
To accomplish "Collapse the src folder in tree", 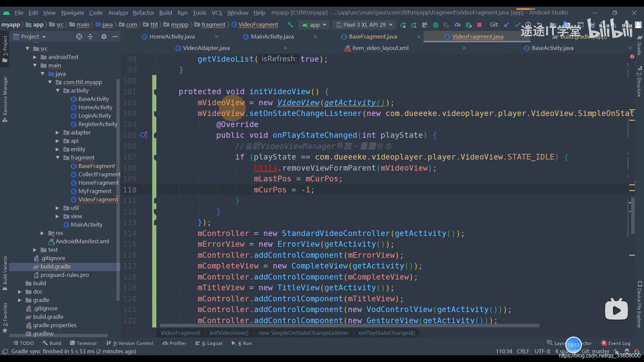I will [x=28, y=49].
